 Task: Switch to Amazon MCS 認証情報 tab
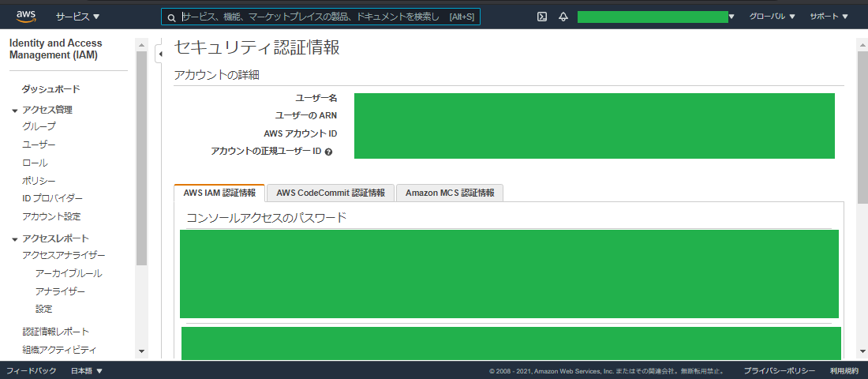coord(450,193)
